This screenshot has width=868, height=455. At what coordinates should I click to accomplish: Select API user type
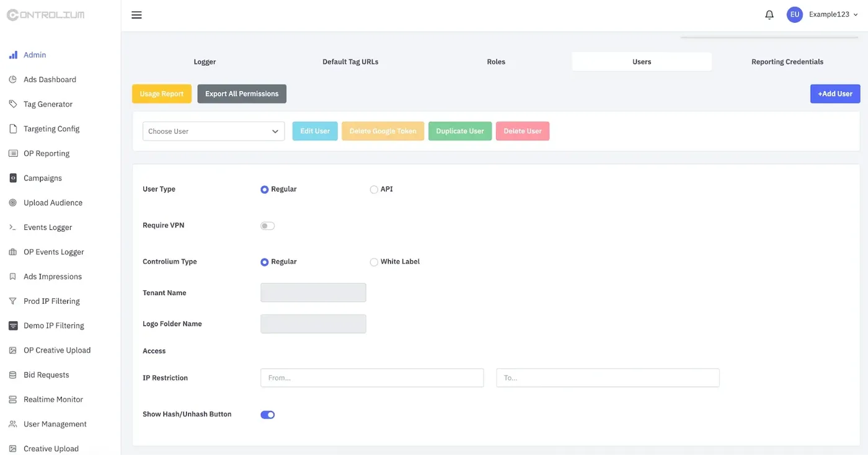374,190
